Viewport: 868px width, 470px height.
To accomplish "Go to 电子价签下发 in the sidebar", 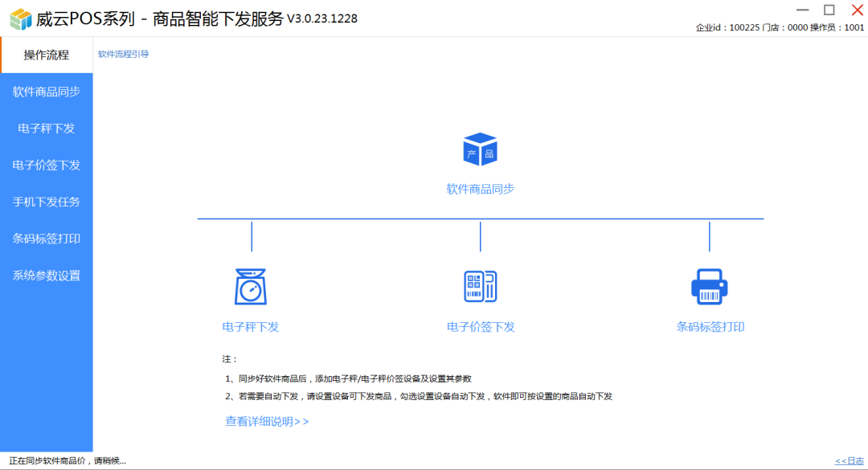I will [x=47, y=166].
